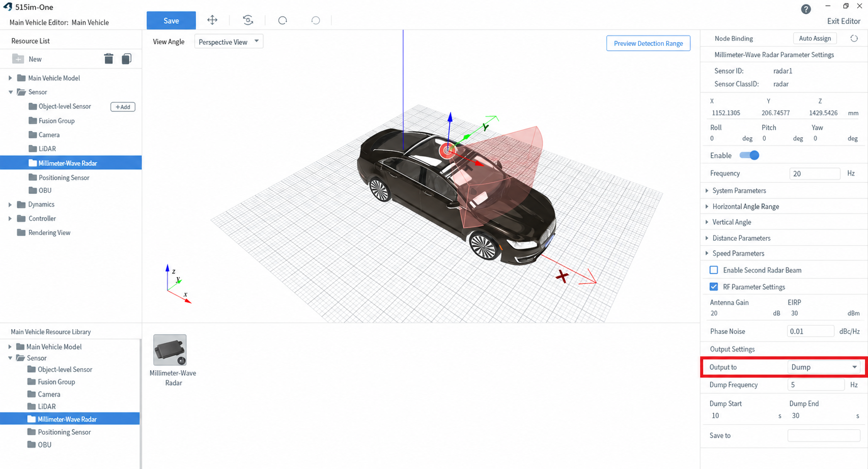Select Millimeter-Wave Radar in Resource List
This screenshot has height=469, width=868.
pos(71,163)
